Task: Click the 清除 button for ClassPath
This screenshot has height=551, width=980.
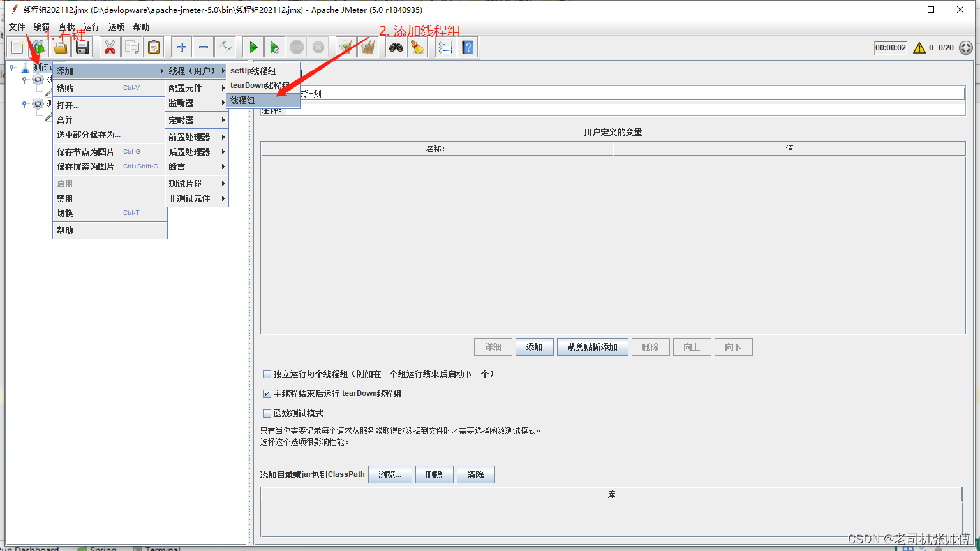Action: pos(476,474)
